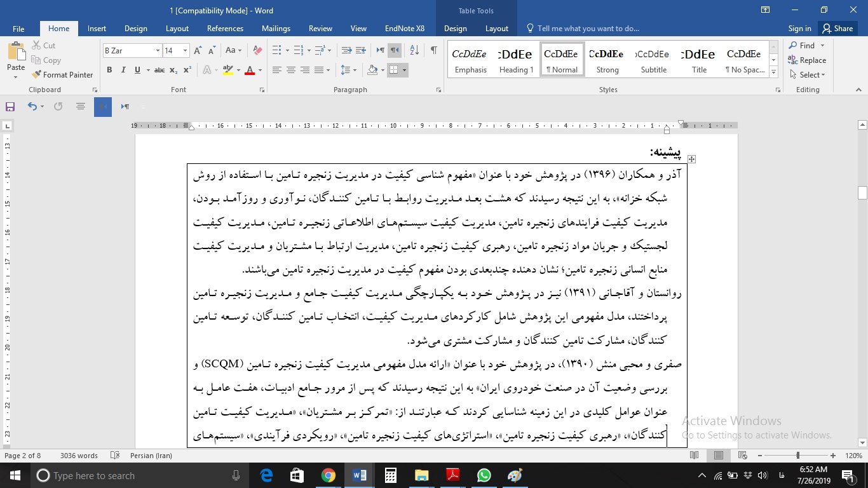This screenshot has height=488, width=868.
Task: Apply superscript formatting
Action: click(x=186, y=70)
